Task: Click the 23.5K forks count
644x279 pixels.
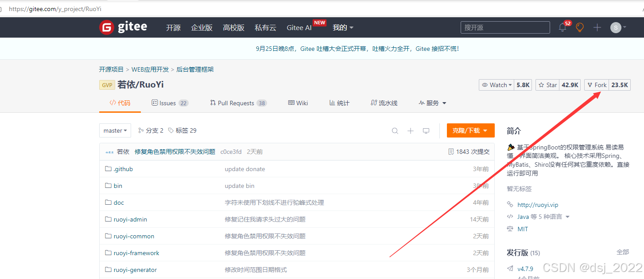Action: [620, 85]
